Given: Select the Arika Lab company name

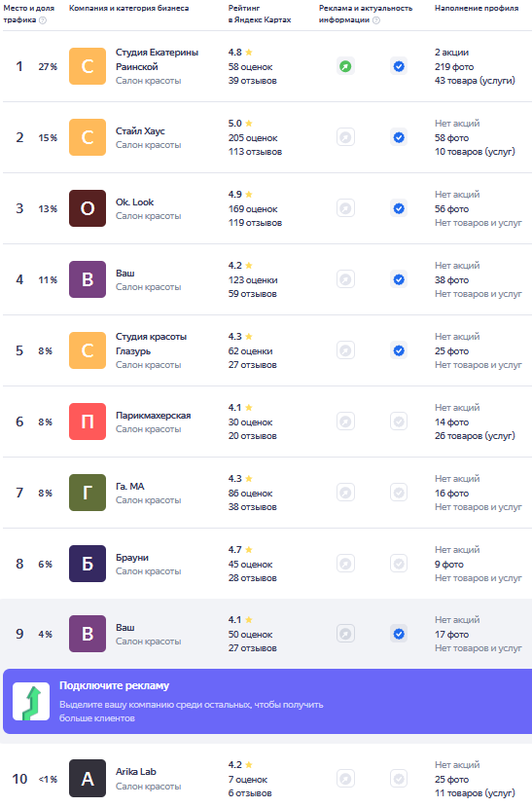Looking at the screenshot, I should pos(136,772).
